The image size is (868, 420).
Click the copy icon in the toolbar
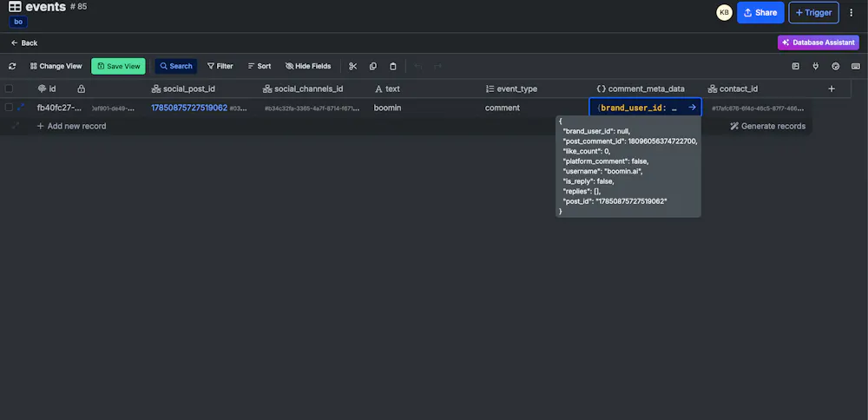click(373, 67)
